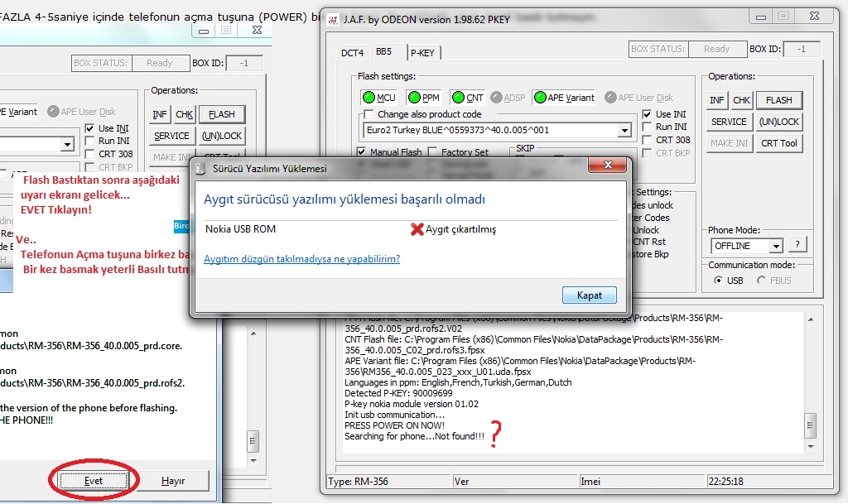Check Run INI in the left JAF window
848x504 pixels.
[x=89, y=141]
